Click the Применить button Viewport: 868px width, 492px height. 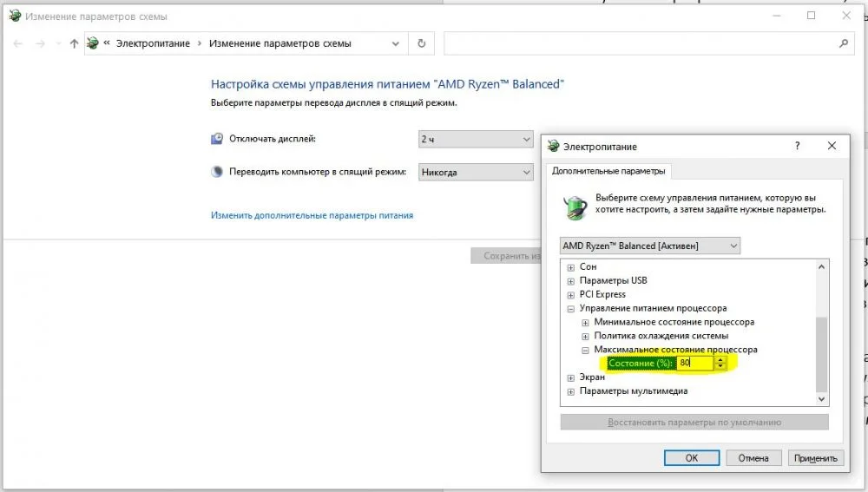pos(815,458)
